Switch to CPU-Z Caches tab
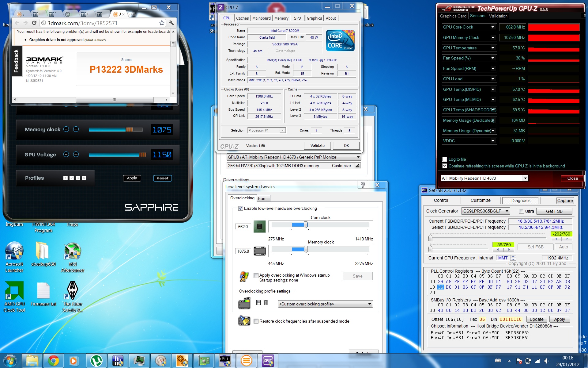The width and height of the screenshot is (588, 368). point(242,18)
